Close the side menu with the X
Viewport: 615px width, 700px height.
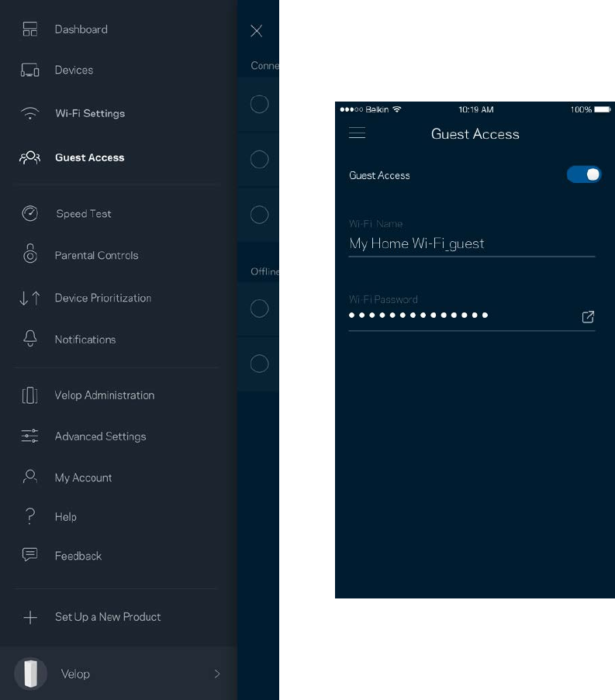point(257,31)
